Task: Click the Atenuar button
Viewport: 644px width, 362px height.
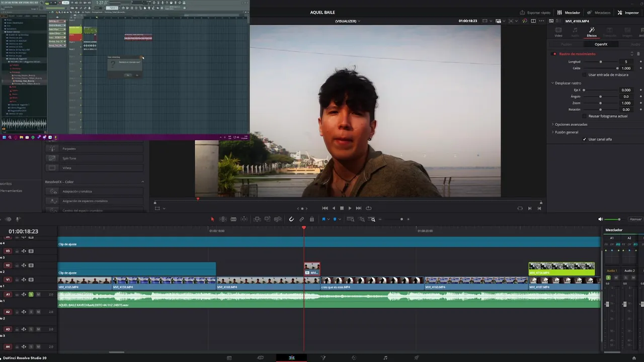Action: click(x=635, y=219)
